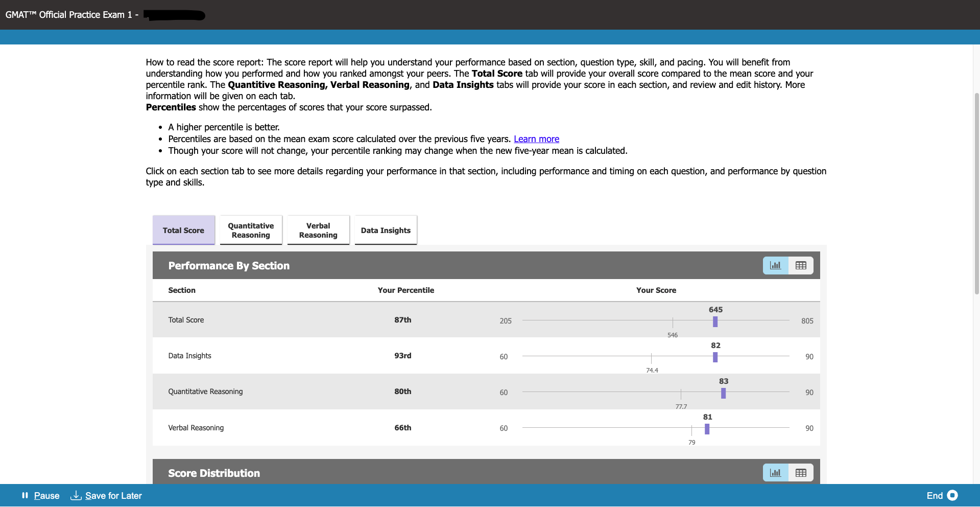Open the Learn more link about percentiles
Screen dimensions: 980x507
pyautogui.click(x=536, y=139)
